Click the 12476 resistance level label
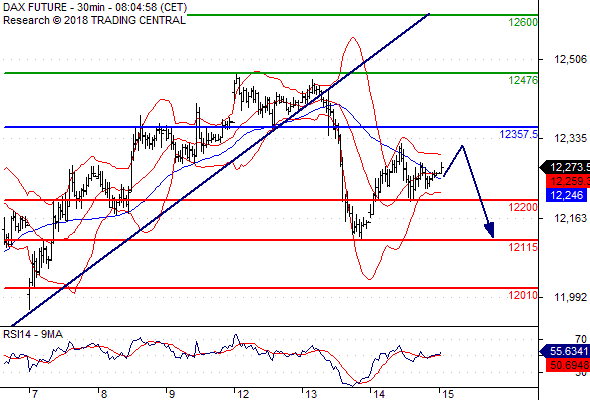Viewport: 590px width, 400px height. pyautogui.click(x=523, y=80)
